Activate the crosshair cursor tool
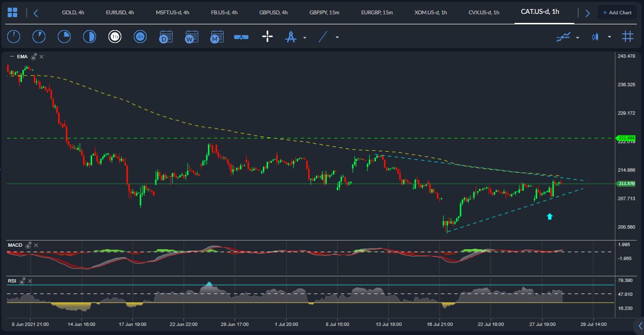 pos(268,36)
